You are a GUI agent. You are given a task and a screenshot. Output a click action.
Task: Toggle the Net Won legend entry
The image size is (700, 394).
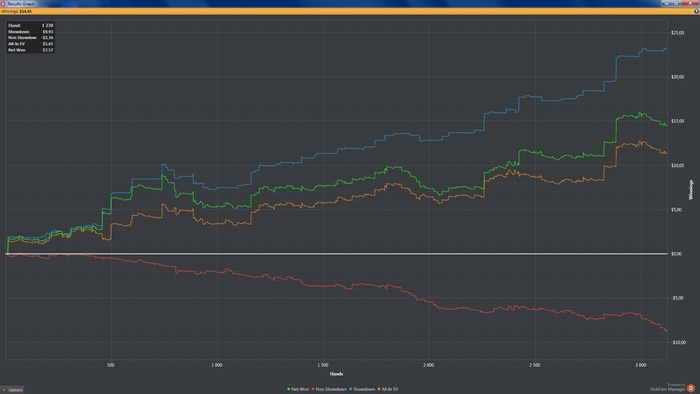(x=298, y=390)
